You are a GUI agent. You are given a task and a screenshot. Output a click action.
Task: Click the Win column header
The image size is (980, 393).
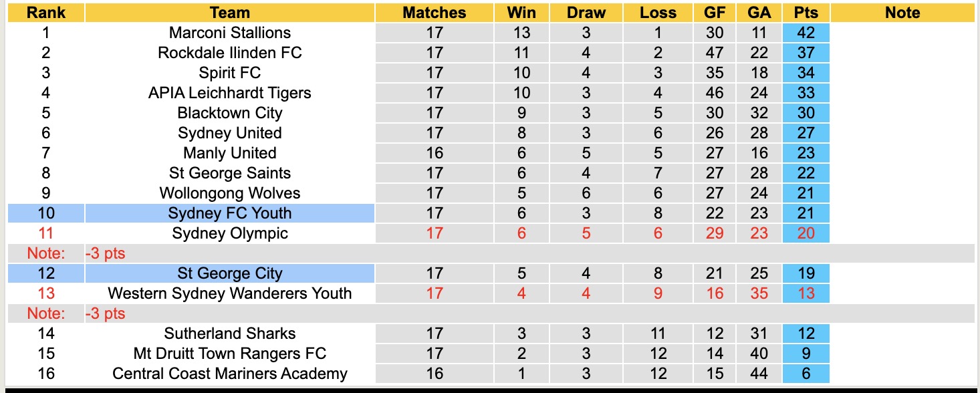coord(521,13)
